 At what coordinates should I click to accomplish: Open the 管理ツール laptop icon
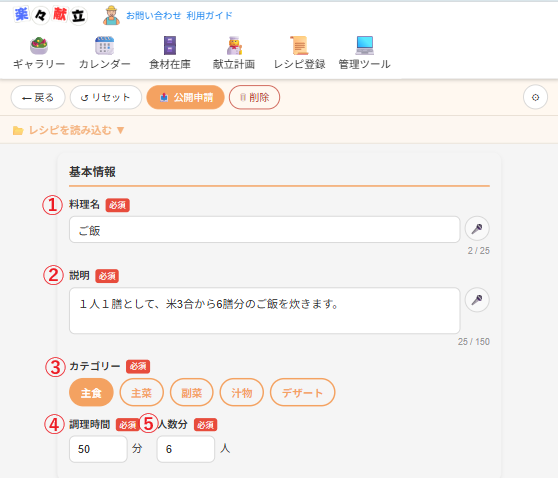365,46
